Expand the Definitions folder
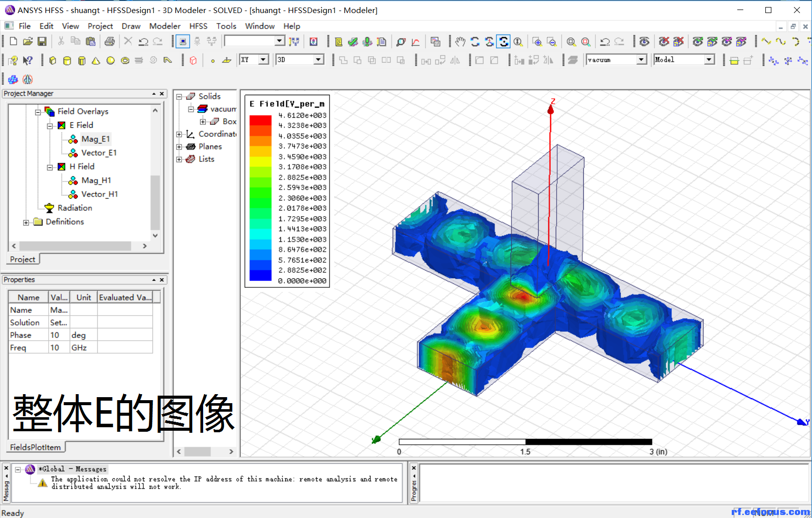Screen dimensions: 812x518 point(26,222)
